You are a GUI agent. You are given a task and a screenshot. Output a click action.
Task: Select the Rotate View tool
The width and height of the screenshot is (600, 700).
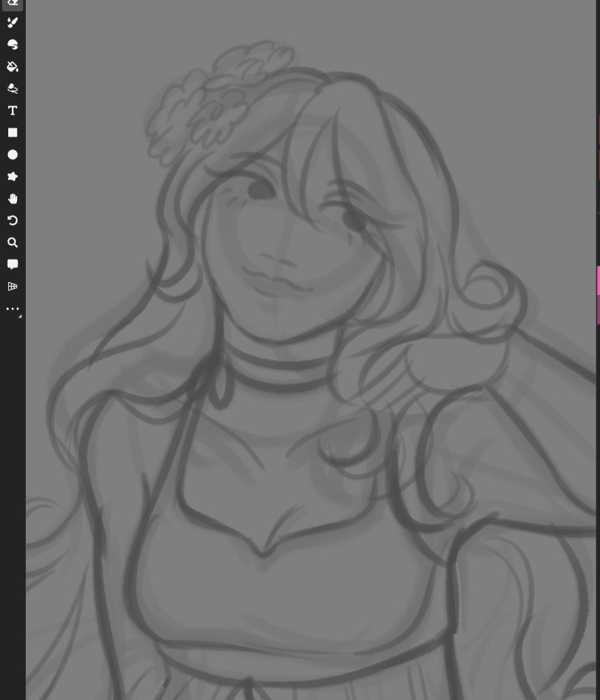12,221
